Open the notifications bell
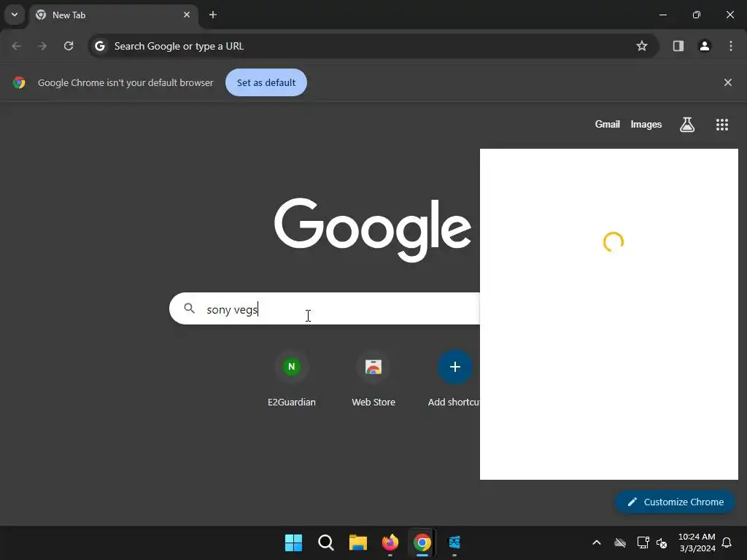The height and width of the screenshot is (560, 747). click(727, 542)
